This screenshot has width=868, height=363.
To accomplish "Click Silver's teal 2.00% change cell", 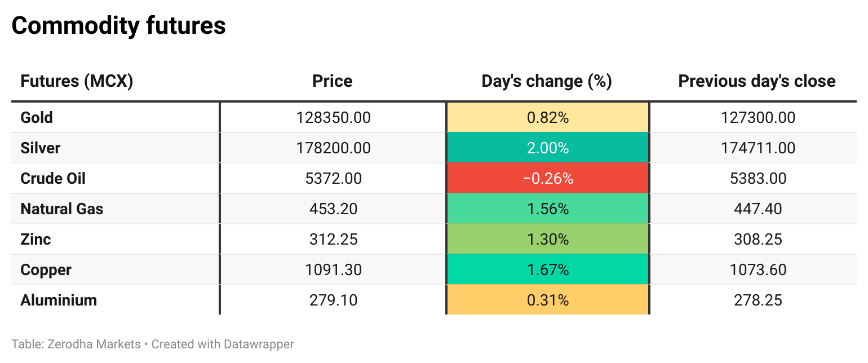I will [547, 148].
